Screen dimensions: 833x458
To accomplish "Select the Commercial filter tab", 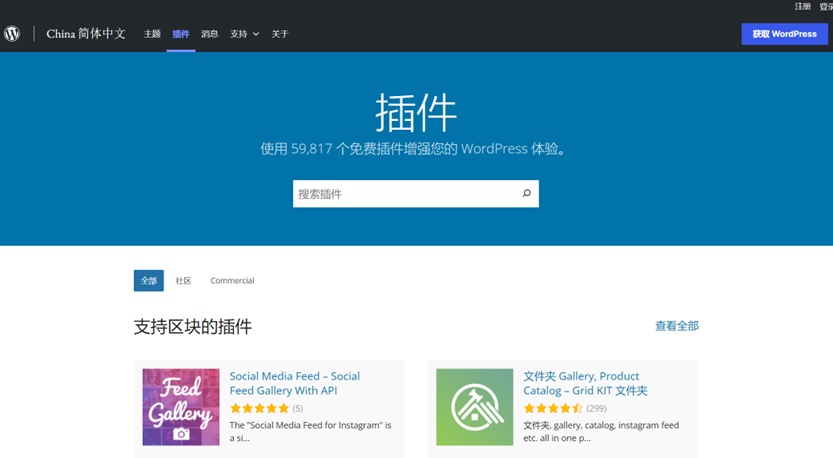I will pos(232,281).
